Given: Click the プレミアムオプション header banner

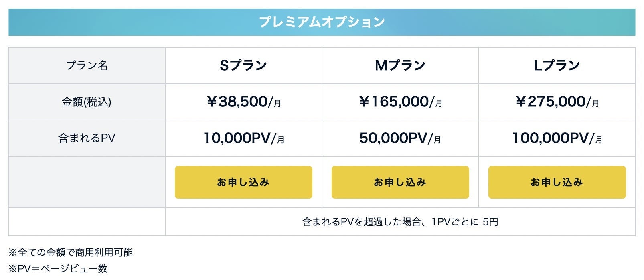Looking at the screenshot, I should pos(322,22).
